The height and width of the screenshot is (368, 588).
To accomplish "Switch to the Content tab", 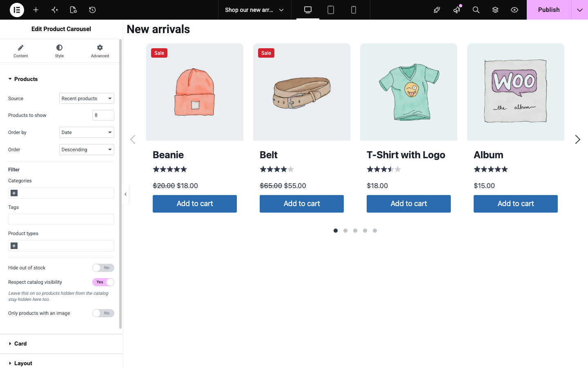I will [20, 51].
